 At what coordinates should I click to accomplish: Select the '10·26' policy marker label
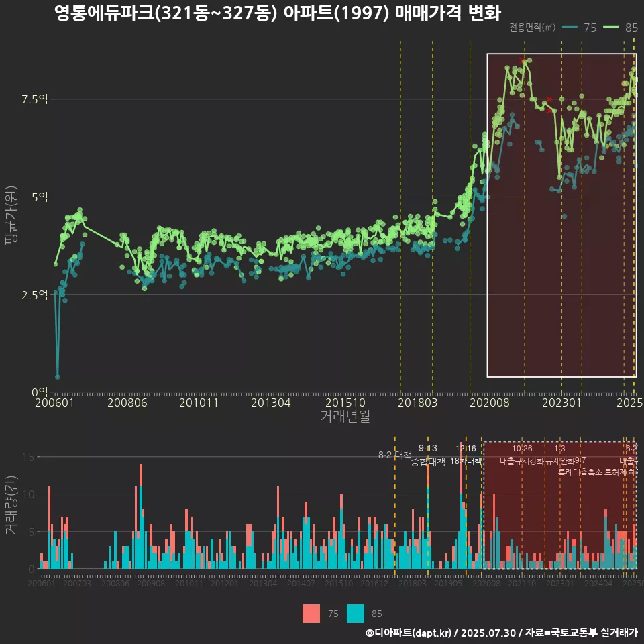coord(522,449)
